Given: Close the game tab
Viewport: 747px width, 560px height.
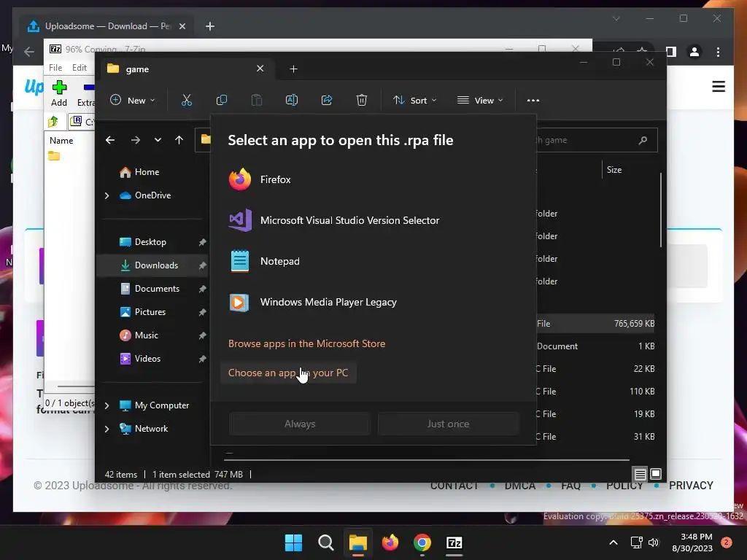Looking at the screenshot, I should click(260, 69).
